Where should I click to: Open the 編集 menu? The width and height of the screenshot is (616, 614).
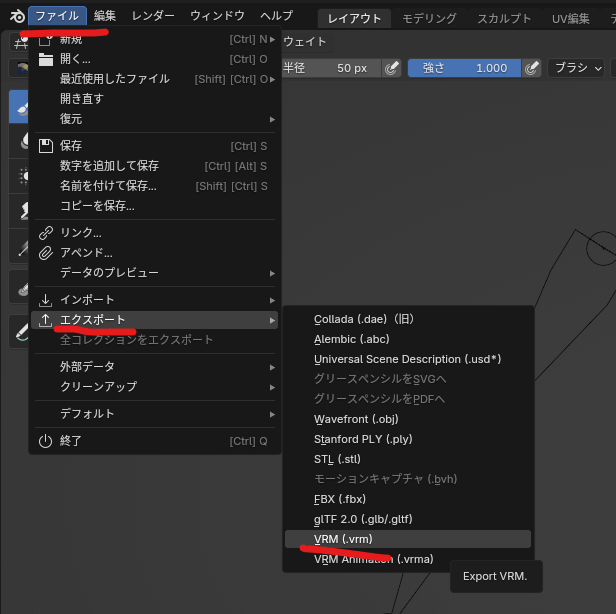point(104,16)
